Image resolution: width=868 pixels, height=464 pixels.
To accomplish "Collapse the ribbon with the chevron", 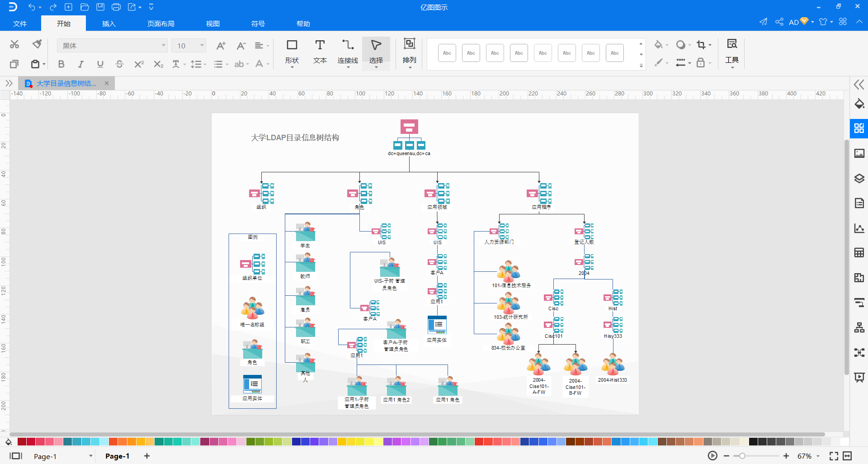I will (859, 22).
